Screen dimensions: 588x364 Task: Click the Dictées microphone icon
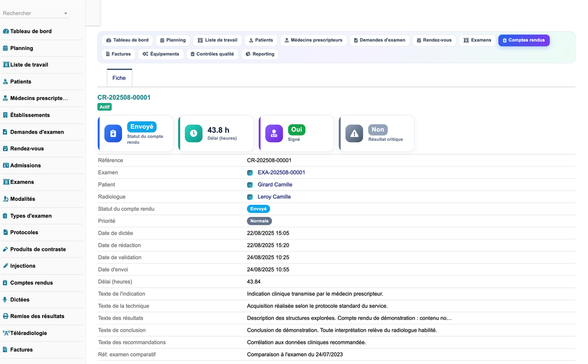[x=5, y=299]
